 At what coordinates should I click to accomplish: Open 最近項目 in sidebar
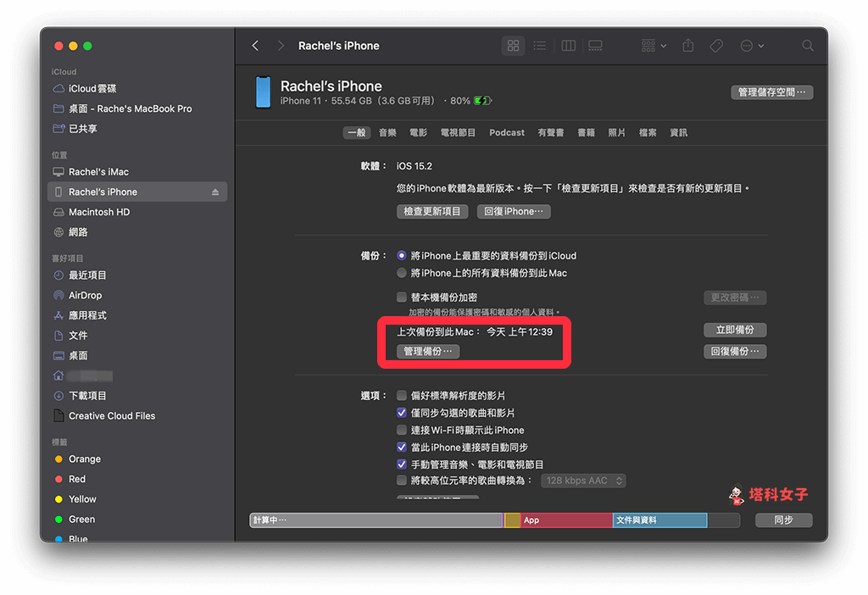click(x=137, y=275)
